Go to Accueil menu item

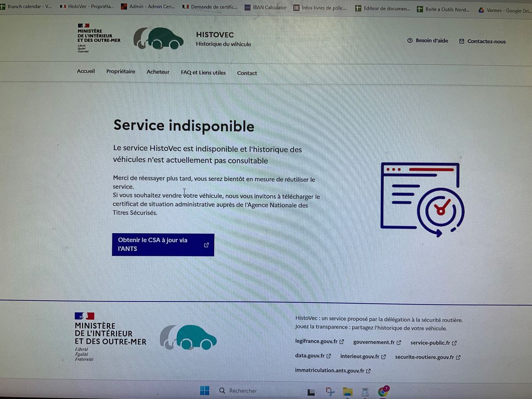86,71
